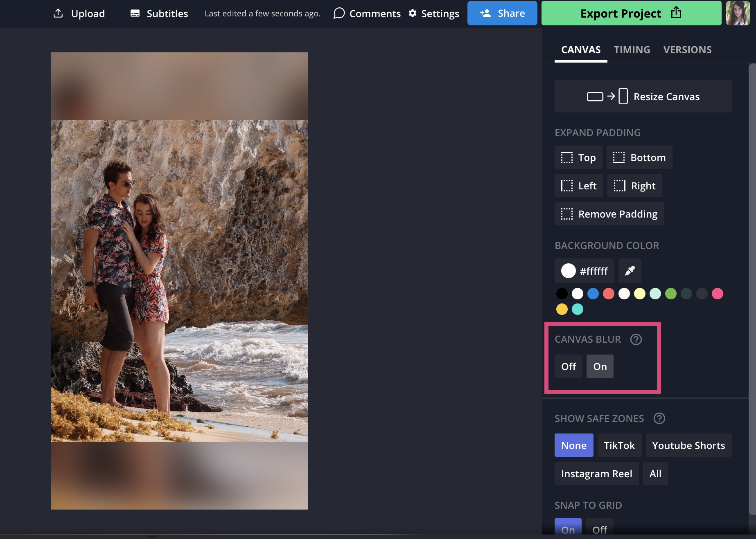Turn Canvas Blur off
This screenshot has height=539, width=756.
tap(568, 366)
